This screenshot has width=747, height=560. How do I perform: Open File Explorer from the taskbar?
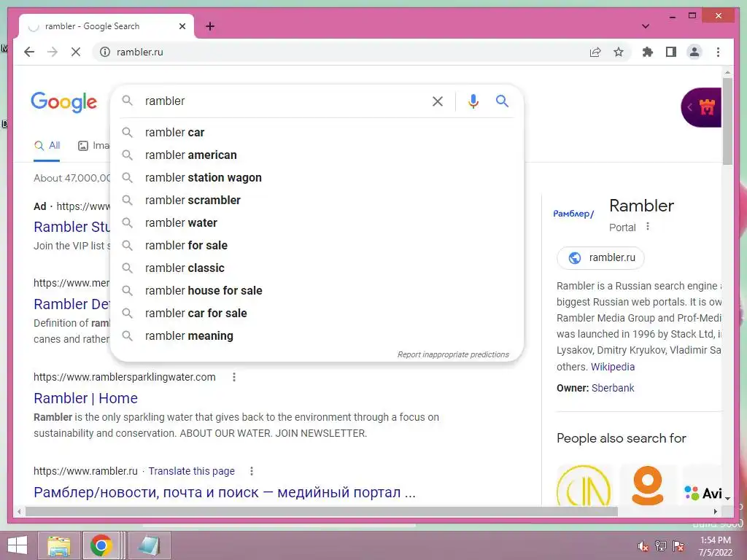[x=59, y=545]
